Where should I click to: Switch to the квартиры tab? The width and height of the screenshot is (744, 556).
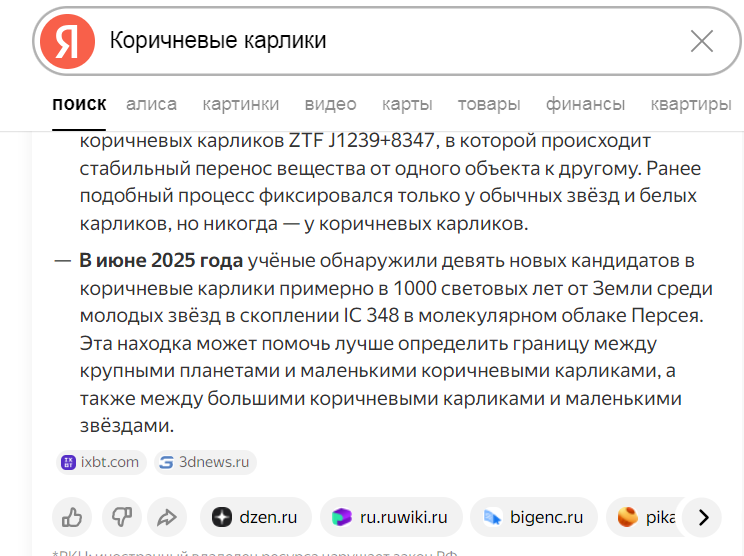coord(691,104)
